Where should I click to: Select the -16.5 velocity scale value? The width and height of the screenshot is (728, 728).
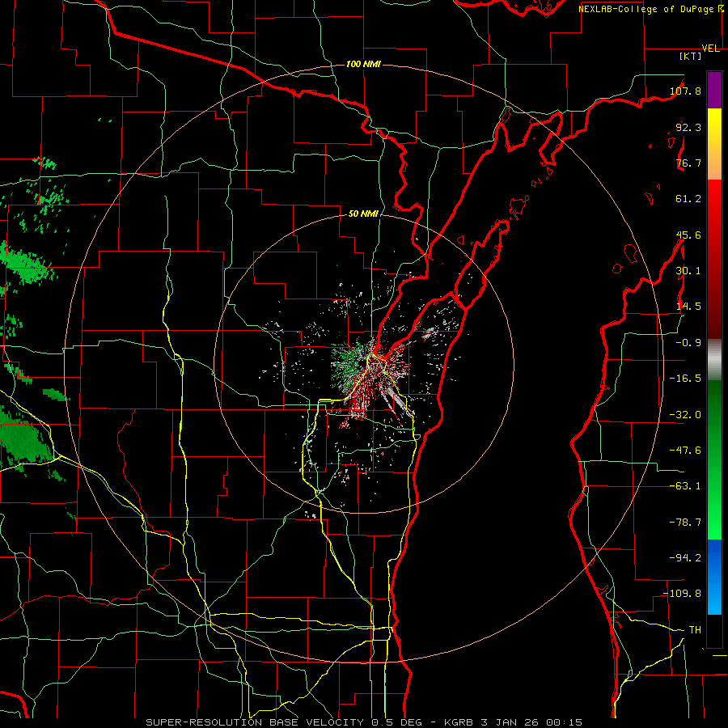685,379
